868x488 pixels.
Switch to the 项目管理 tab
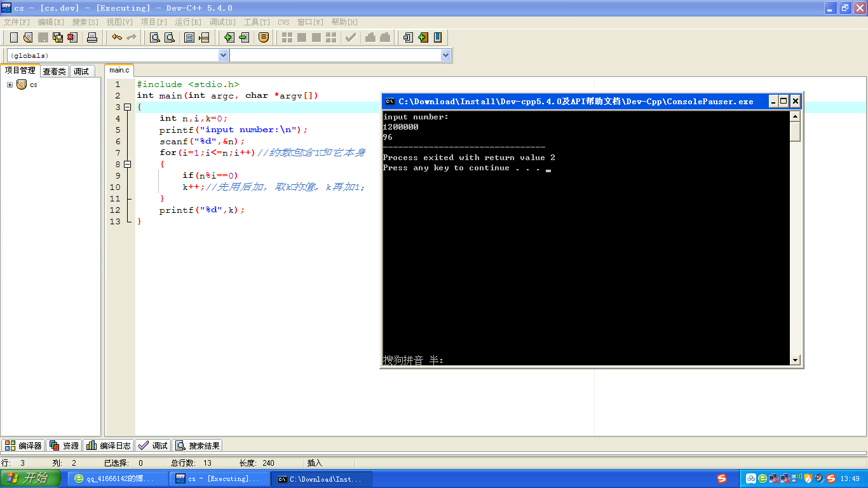[20, 71]
